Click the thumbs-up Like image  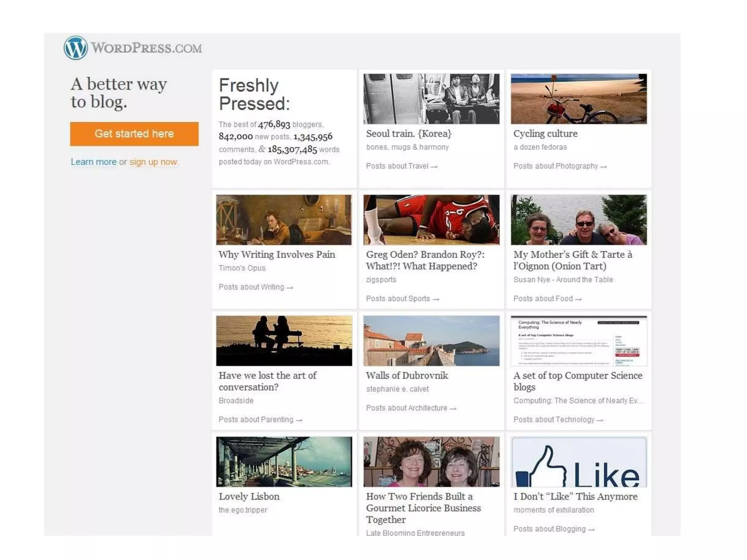point(578,462)
